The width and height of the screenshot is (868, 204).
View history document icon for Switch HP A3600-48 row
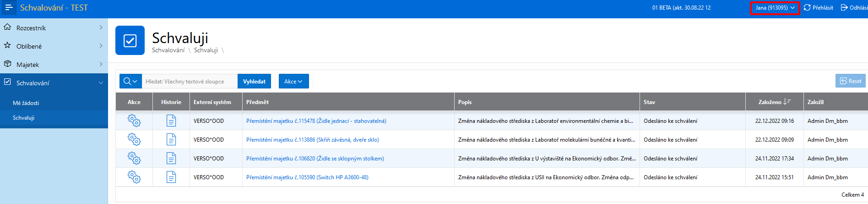coord(171,177)
